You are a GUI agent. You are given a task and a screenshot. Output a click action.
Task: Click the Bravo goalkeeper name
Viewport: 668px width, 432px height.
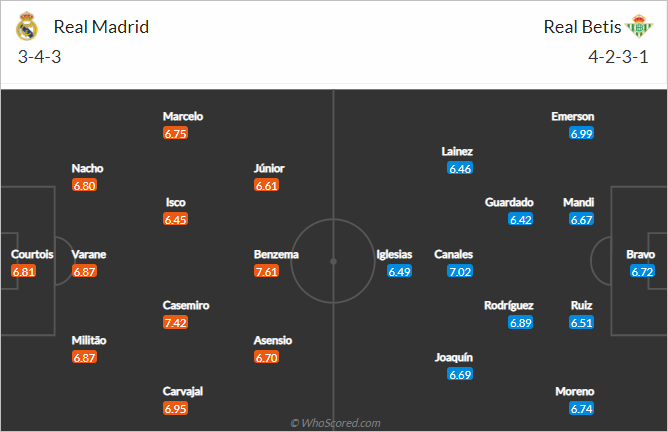(x=640, y=254)
